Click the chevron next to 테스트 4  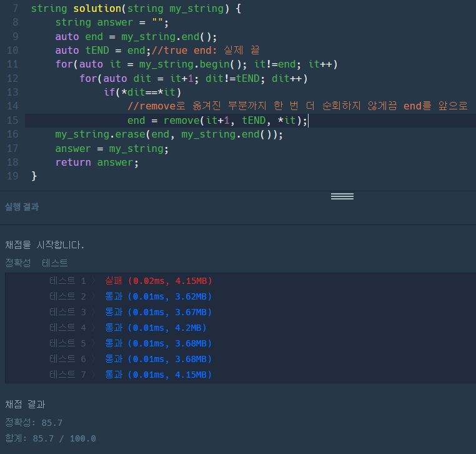click(x=93, y=328)
